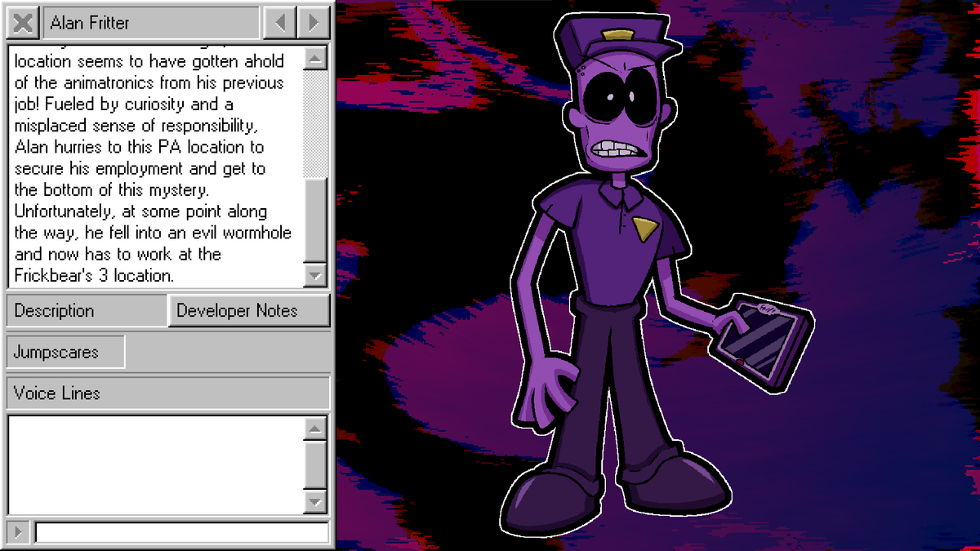
Task: Go to next character with right arrow
Action: (x=313, y=23)
